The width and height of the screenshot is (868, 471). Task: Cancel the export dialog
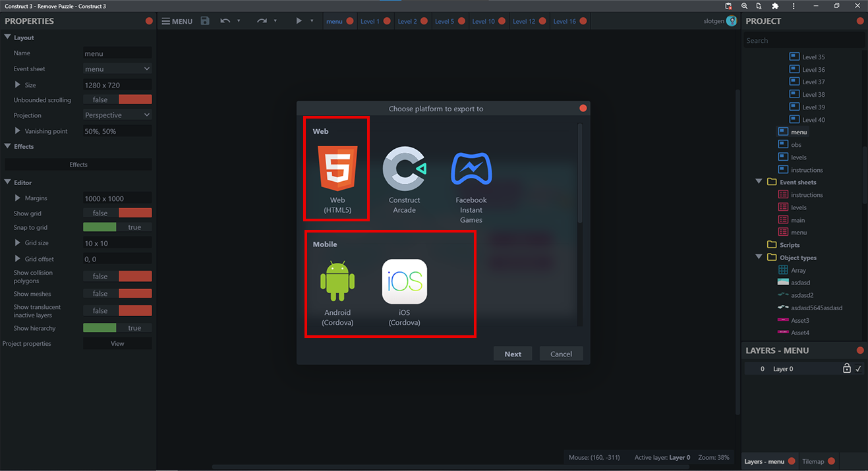(x=561, y=354)
